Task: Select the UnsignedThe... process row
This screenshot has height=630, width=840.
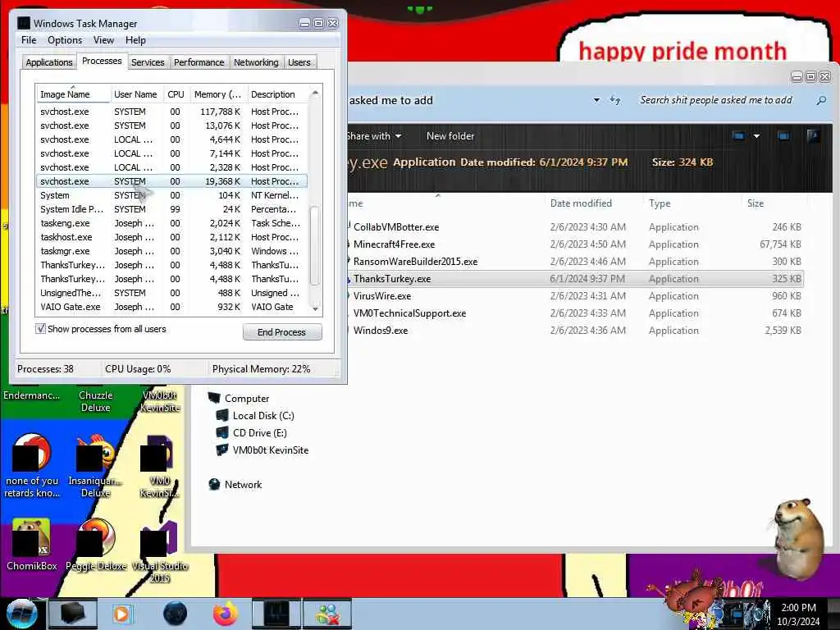Action: (x=171, y=293)
